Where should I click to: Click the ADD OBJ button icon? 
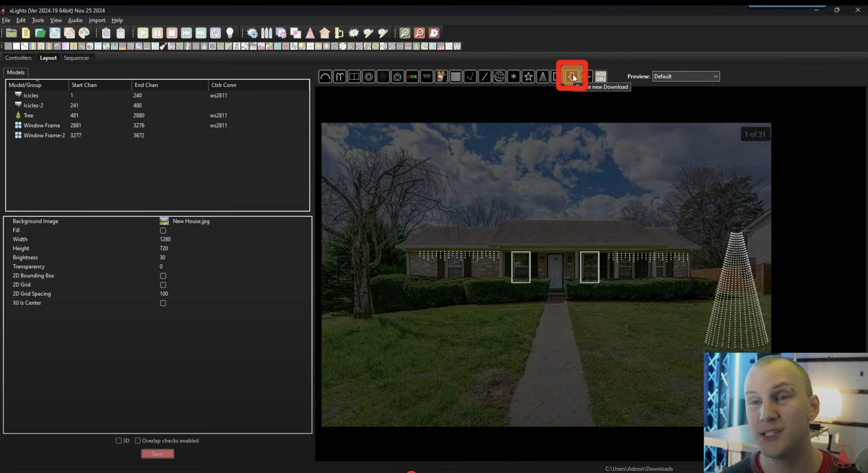point(601,77)
